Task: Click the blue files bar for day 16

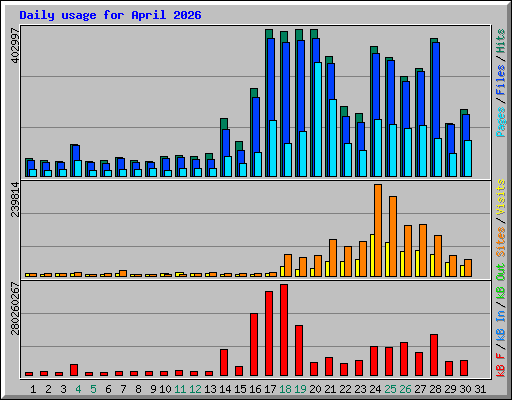Action: click(x=256, y=125)
